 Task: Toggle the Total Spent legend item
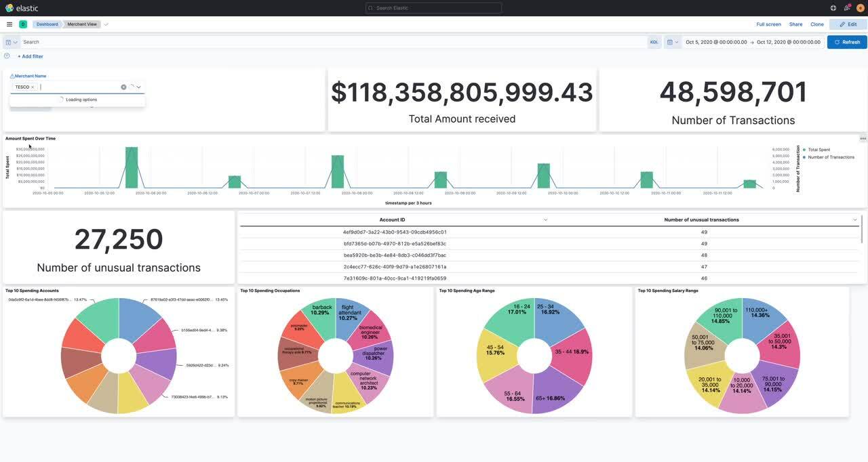click(x=818, y=150)
